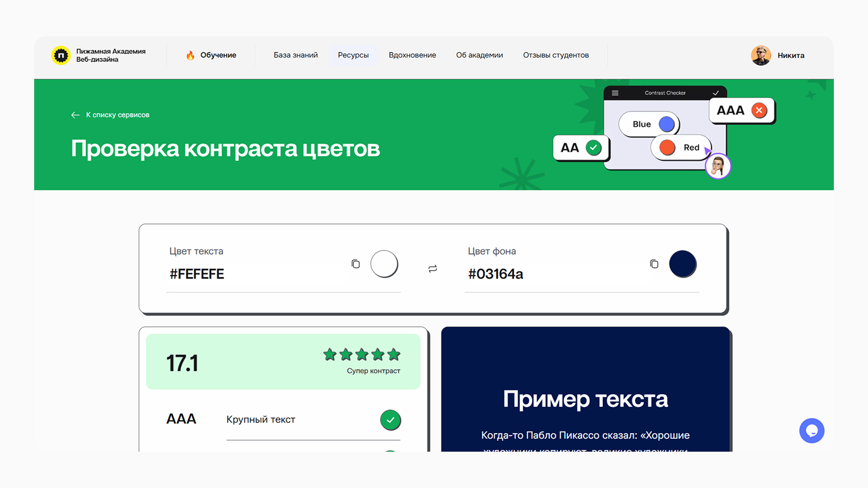Click the AA green checkmark badge in the banner
868x488 pixels.
point(593,147)
